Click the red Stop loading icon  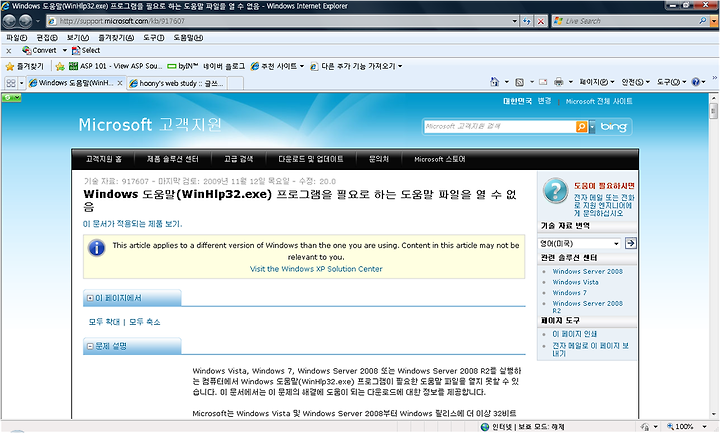541,21
